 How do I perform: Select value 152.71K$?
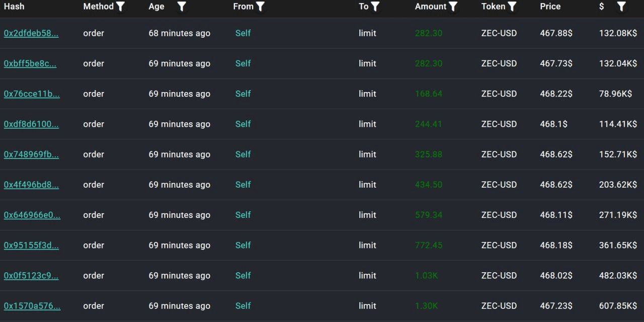click(618, 154)
